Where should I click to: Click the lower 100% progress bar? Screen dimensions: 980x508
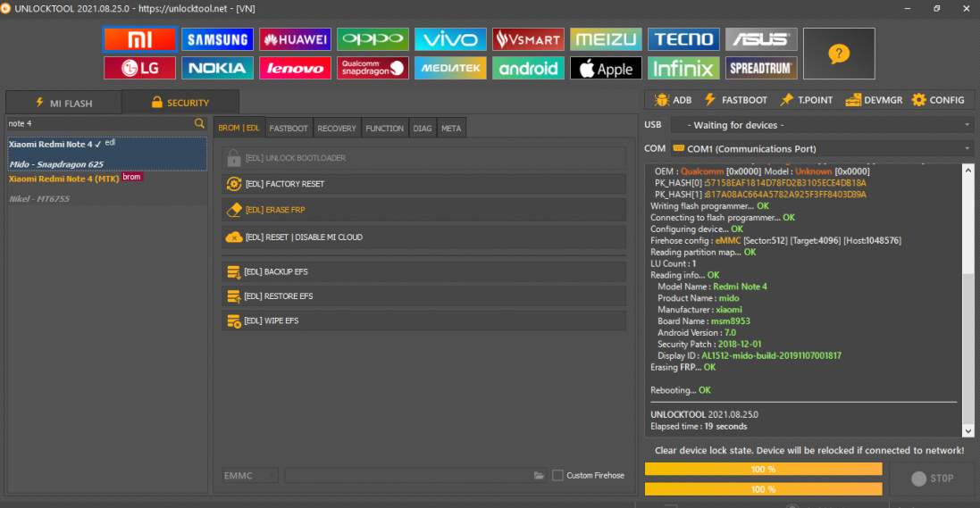[x=763, y=489]
